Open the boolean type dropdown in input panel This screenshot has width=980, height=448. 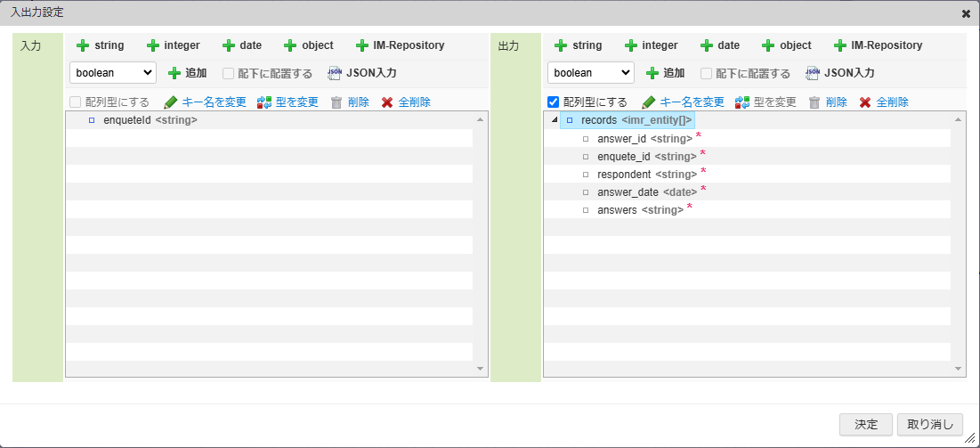112,73
